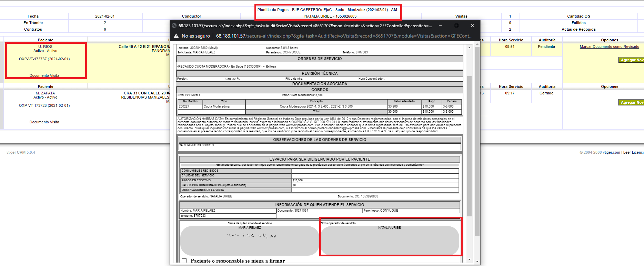Click the 'Planilla de Pagos - EJE CAFETERO' title

[327, 10]
